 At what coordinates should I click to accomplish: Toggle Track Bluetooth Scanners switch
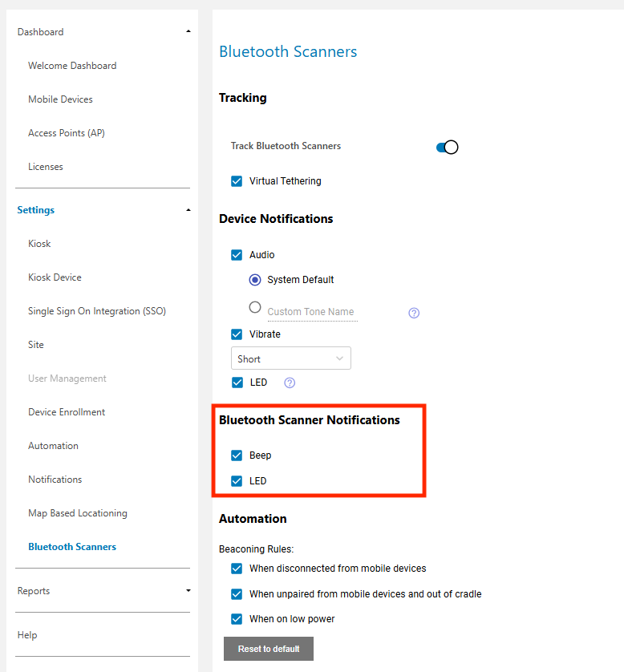(x=447, y=147)
